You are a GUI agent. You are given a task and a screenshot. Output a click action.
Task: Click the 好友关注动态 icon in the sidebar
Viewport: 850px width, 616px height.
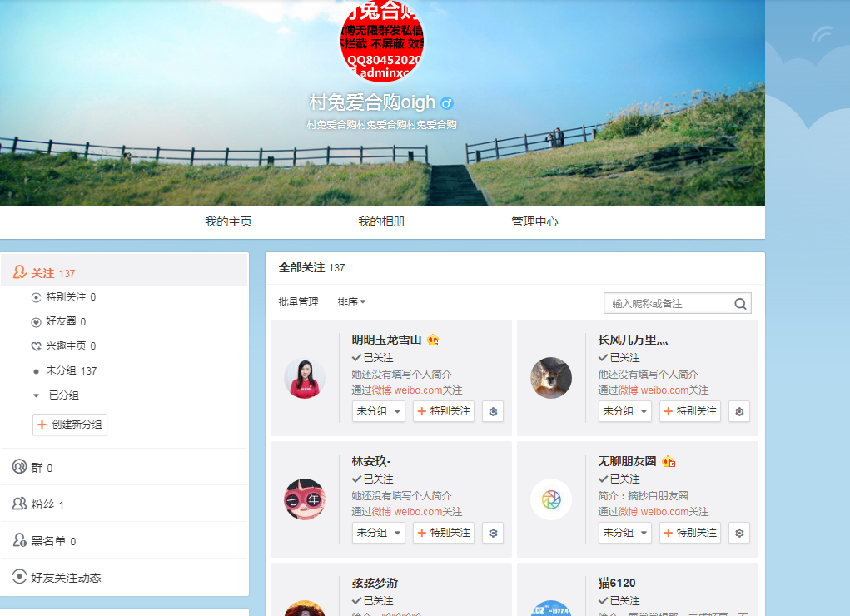coord(18,577)
